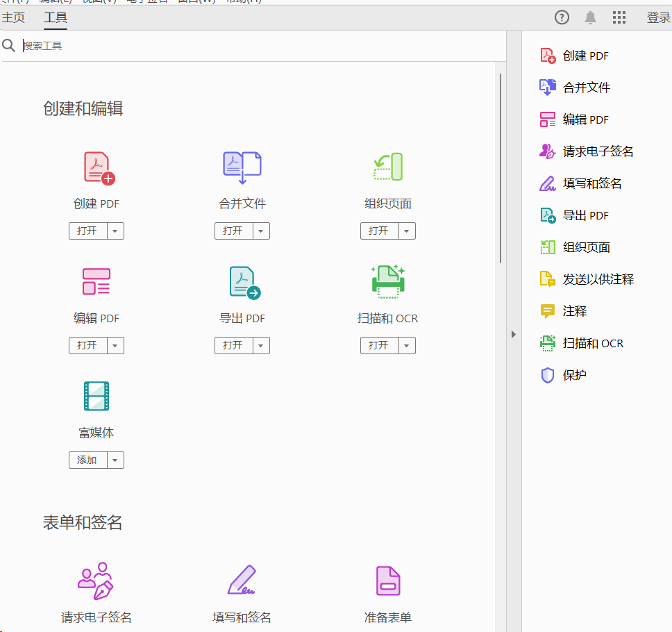Click the Export PDF (导出 PDF) large icon
Image resolution: width=672 pixels, height=632 pixels.
(245, 283)
